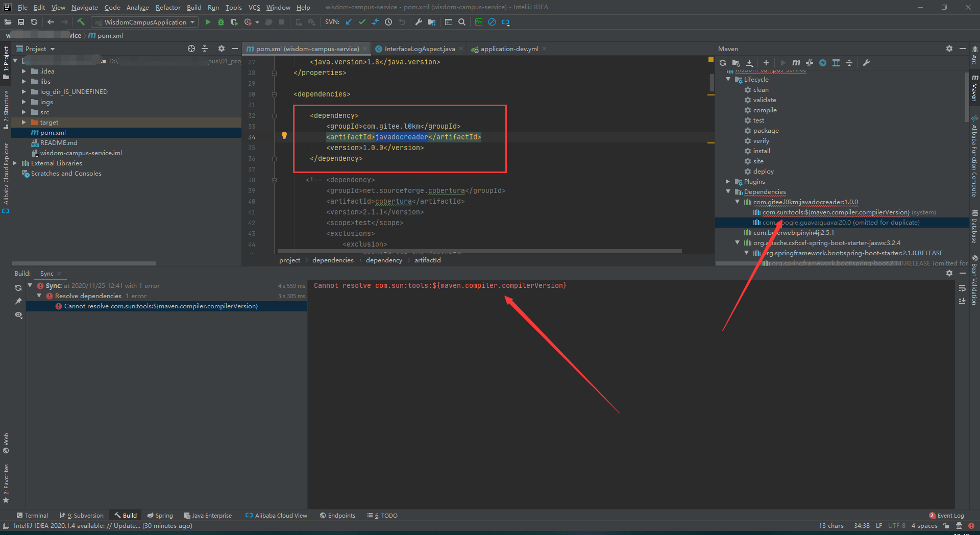Click the Open folder icon in toolbar

pos(8,22)
